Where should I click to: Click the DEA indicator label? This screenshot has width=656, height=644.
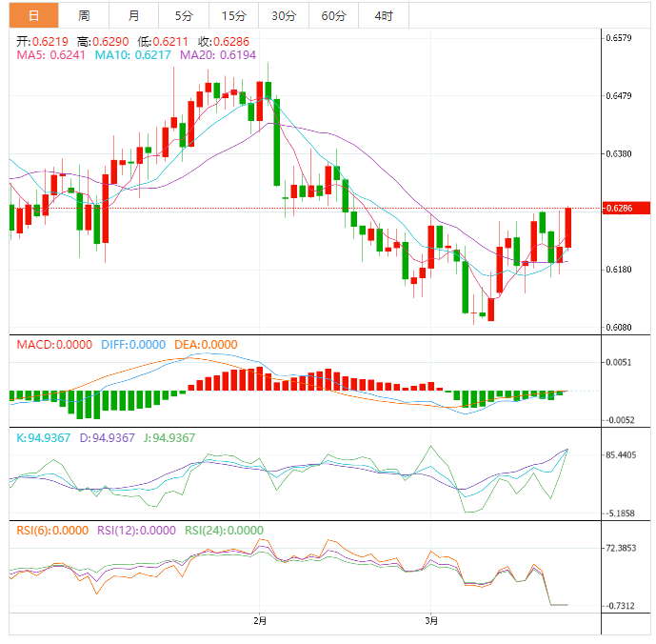[206, 345]
